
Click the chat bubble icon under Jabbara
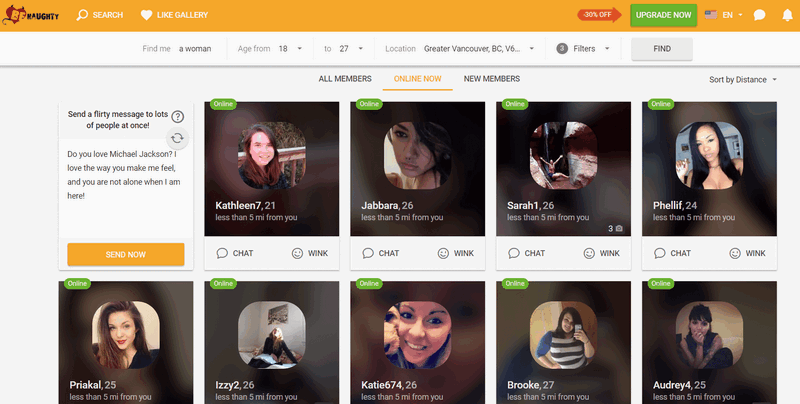point(368,254)
